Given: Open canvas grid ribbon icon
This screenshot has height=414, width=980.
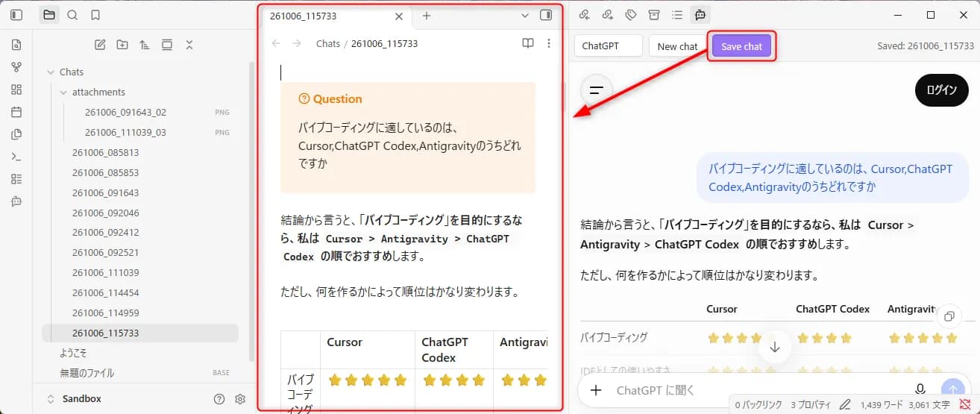Looking at the screenshot, I should tap(16, 90).
